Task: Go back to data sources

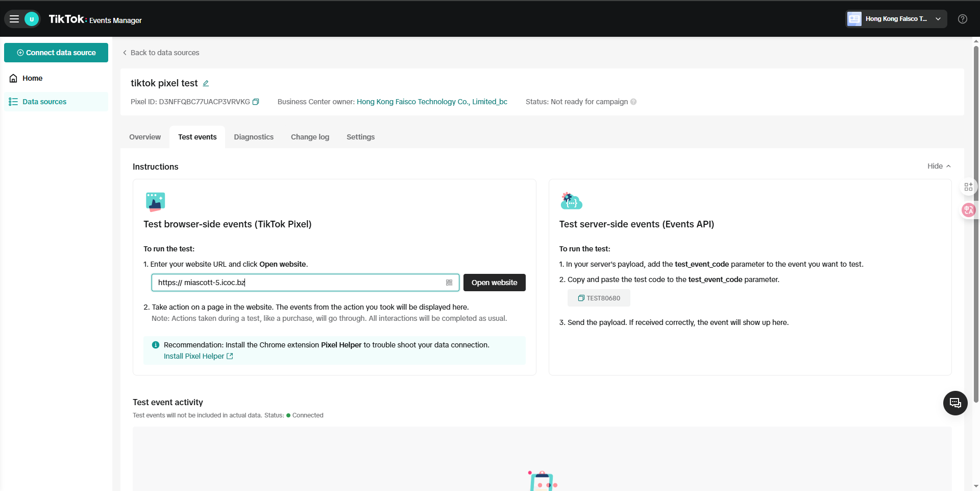Action: pyautogui.click(x=161, y=53)
